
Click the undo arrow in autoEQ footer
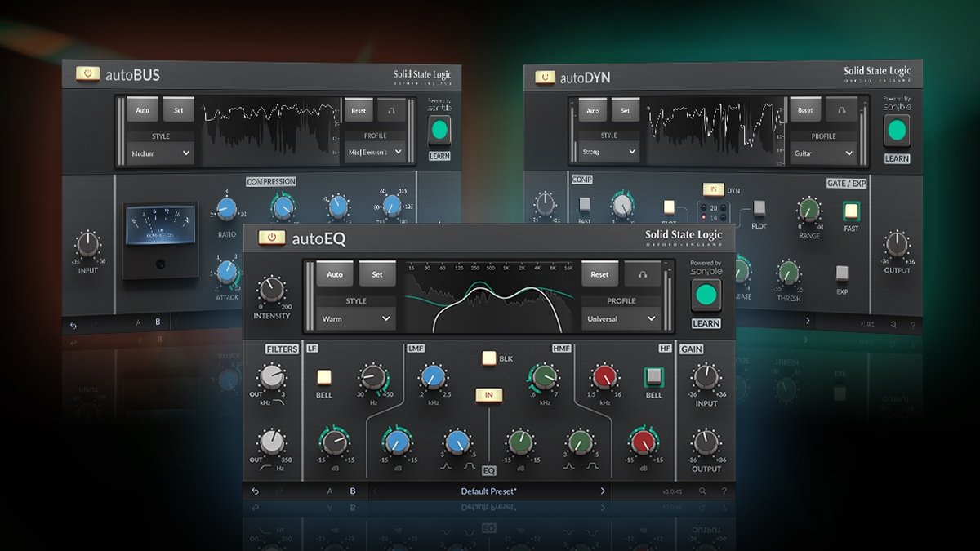pos(256,491)
